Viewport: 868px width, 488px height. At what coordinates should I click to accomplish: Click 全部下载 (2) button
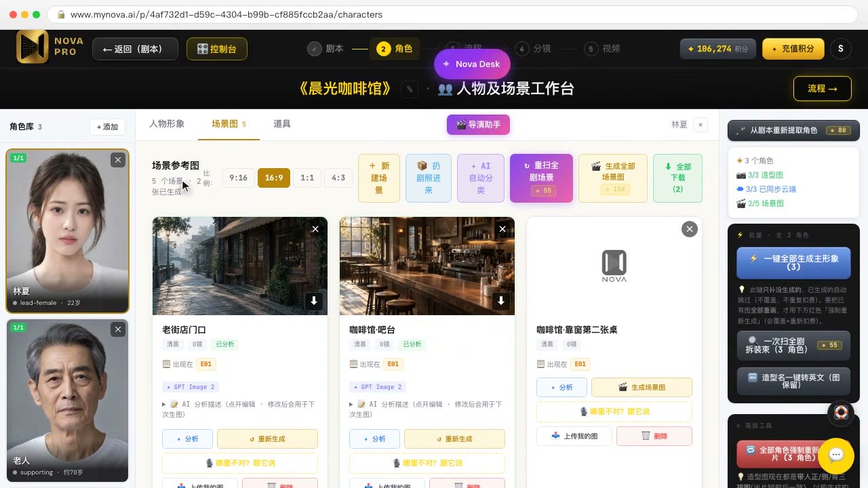click(677, 178)
